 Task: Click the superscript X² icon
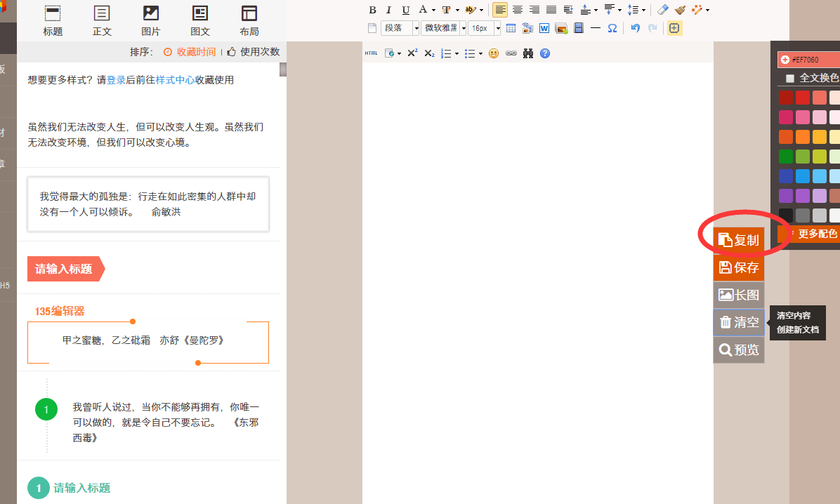(412, 53)
